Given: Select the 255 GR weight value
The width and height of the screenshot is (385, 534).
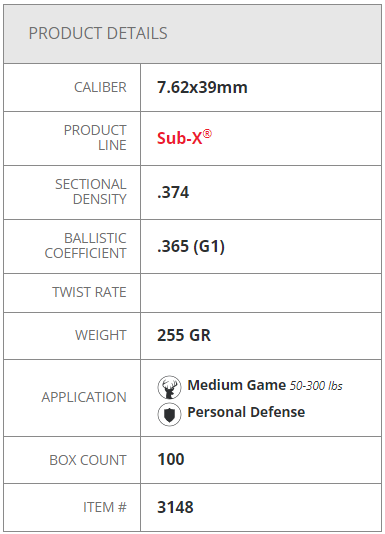Looking at the screenshot, I should 184,335.
